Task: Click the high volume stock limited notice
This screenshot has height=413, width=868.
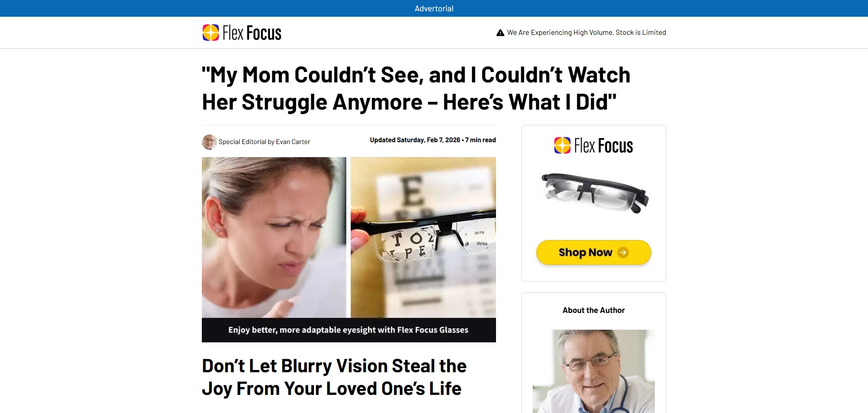Action: (587, 33)
